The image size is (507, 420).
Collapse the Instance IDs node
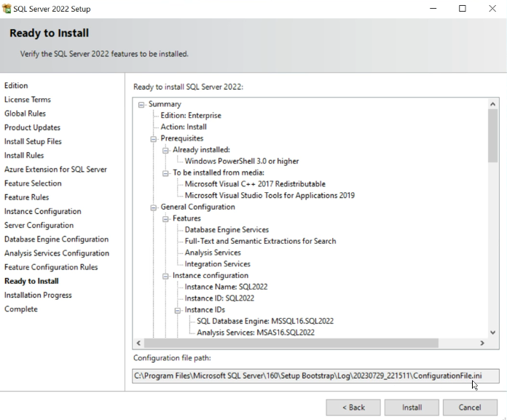pyautogui.click(x=178, y=311)
